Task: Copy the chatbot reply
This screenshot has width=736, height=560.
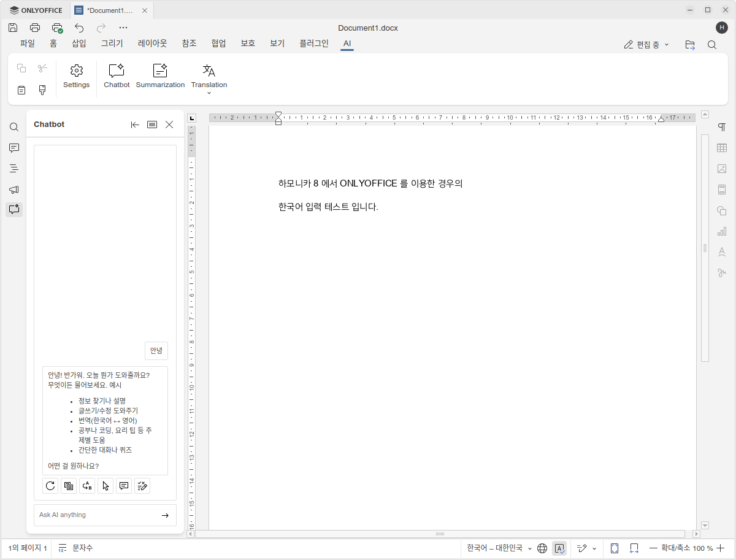Action: coord(68,486)
